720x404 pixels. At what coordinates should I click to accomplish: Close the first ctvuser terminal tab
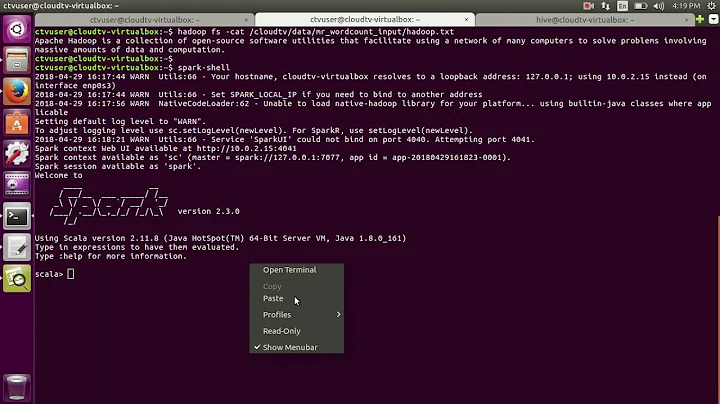(x=246, y=20)
